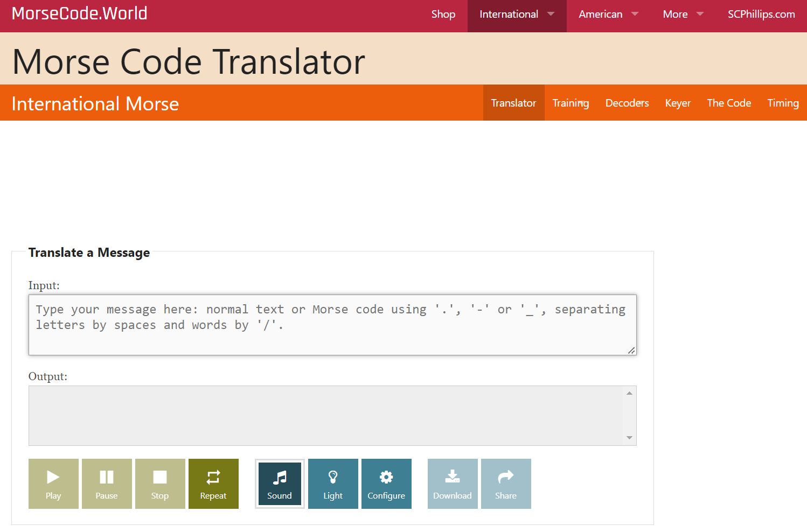
Task: Visit the SCPhillips.com link
Action: click(x=761, y=15)
